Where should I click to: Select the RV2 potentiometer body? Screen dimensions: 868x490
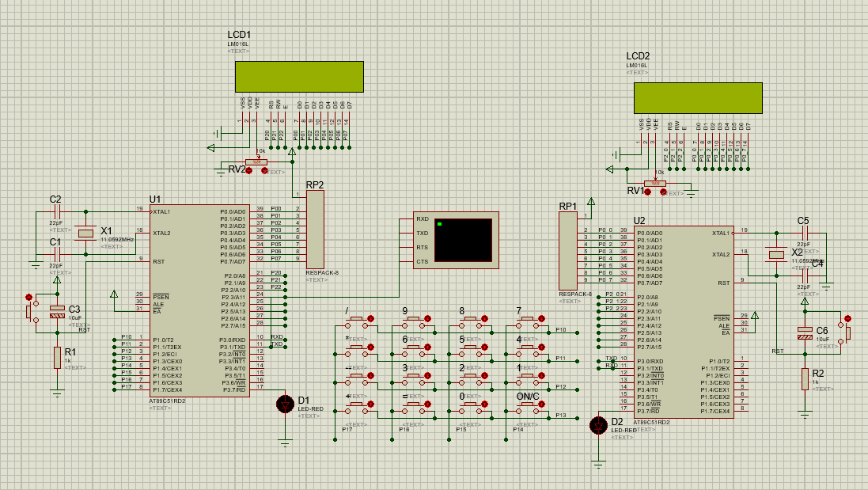coord(256,161)
